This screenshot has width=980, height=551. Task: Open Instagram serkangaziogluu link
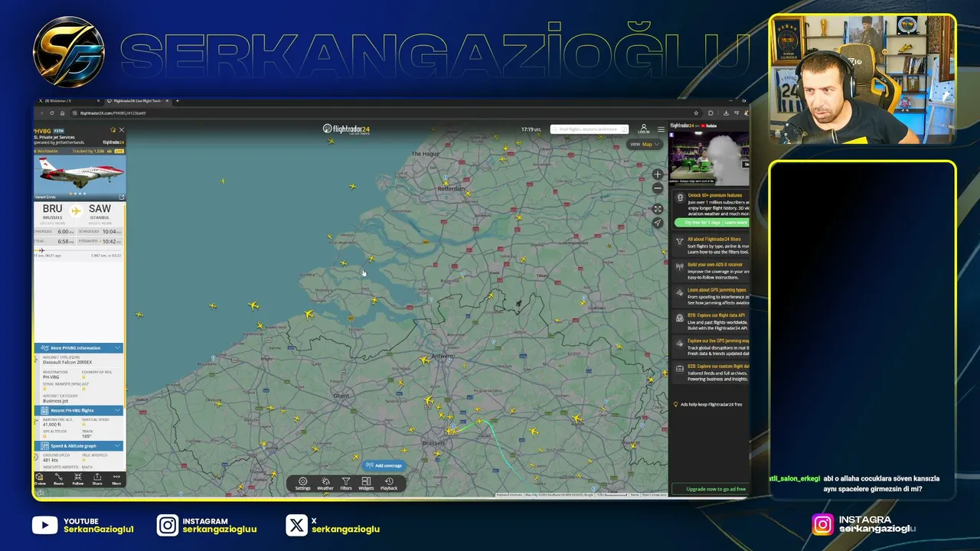pos(207,525)
